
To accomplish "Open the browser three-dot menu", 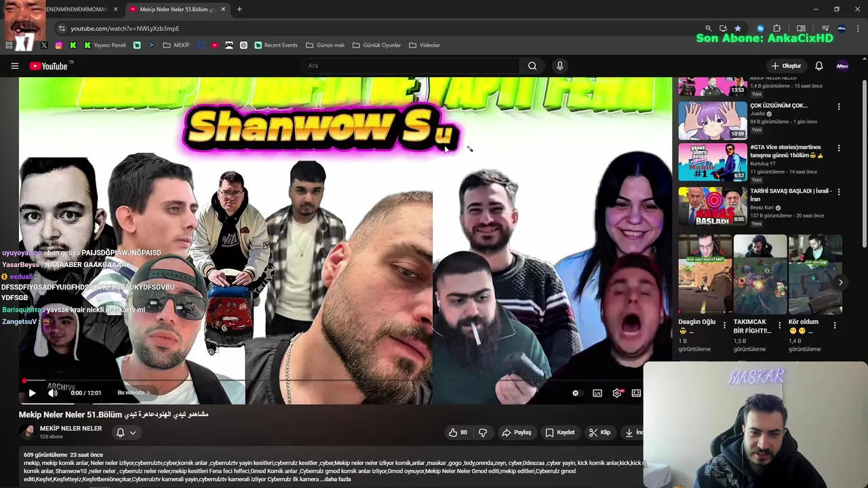I will 858,28.
